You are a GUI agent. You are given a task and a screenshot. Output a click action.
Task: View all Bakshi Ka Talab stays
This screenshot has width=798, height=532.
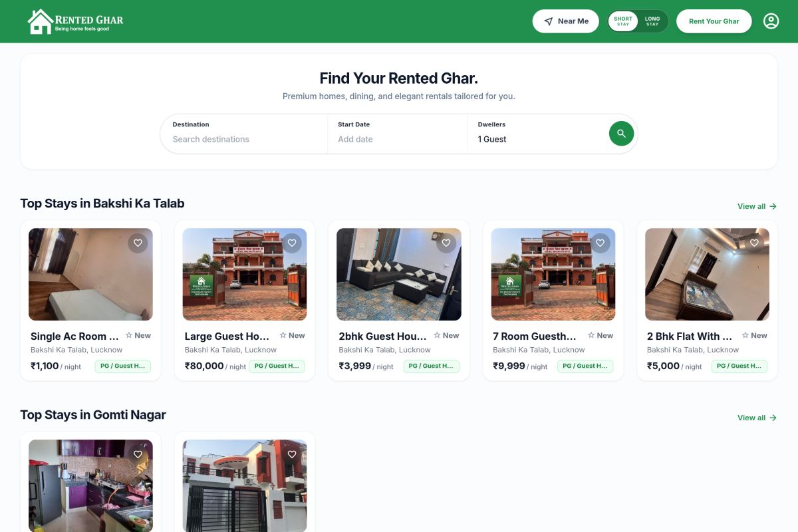pyautogui.click(x=757, y=206)
